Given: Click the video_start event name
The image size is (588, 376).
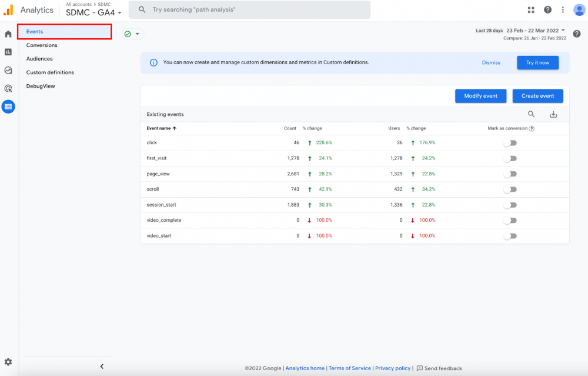Looking at the screenshot, I should [x=159, y=235].
